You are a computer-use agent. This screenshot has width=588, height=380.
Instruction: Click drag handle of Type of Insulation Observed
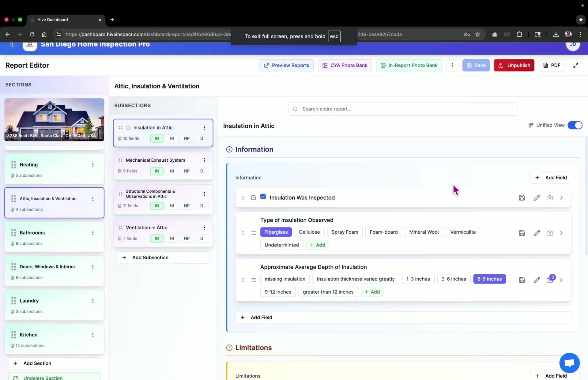pyautogui.click(x=243, y=233)
